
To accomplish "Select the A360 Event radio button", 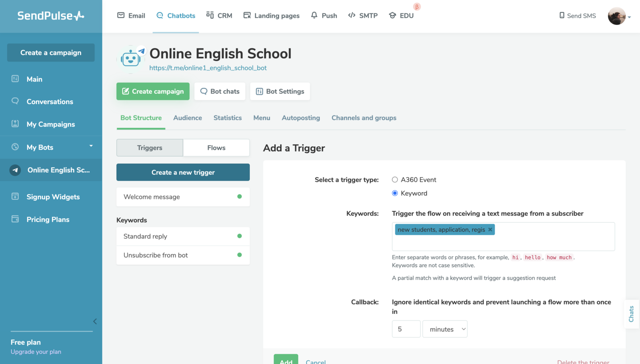I will click(395, 180).
